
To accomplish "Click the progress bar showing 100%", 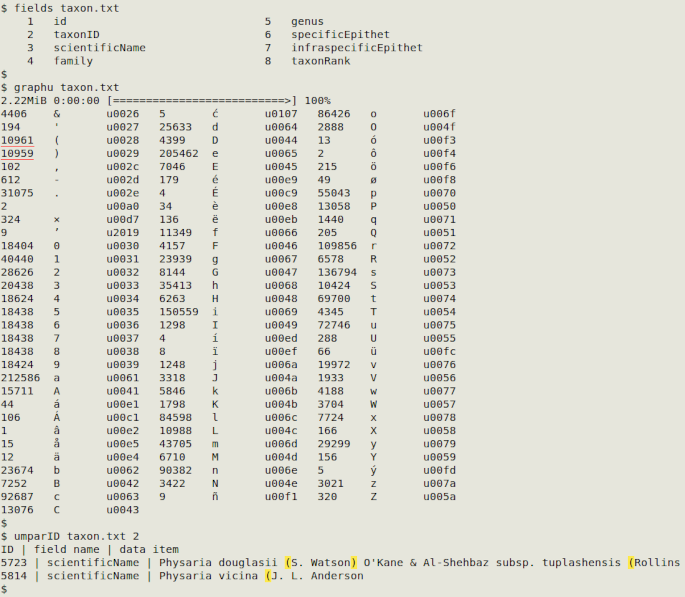I will 202,100.
